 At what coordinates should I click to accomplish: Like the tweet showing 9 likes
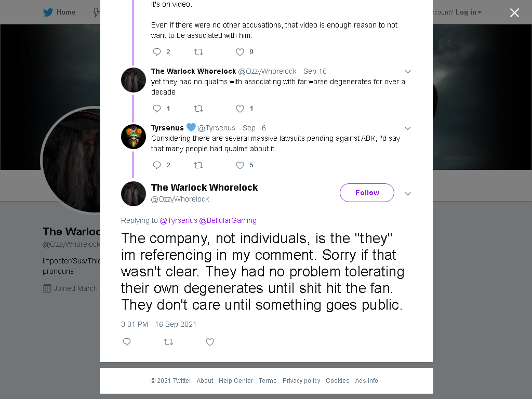240,52
